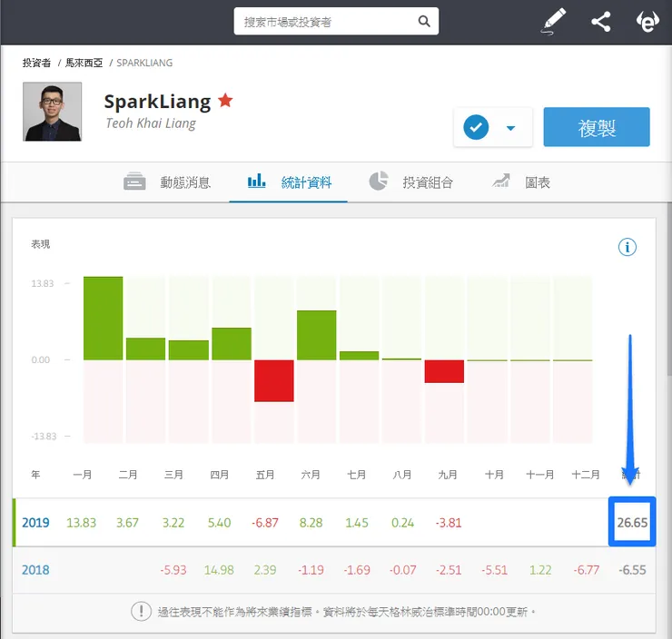Click 2019 January value 13.83
The height and width of the screenshot is (639, 672).
point(82,523)
